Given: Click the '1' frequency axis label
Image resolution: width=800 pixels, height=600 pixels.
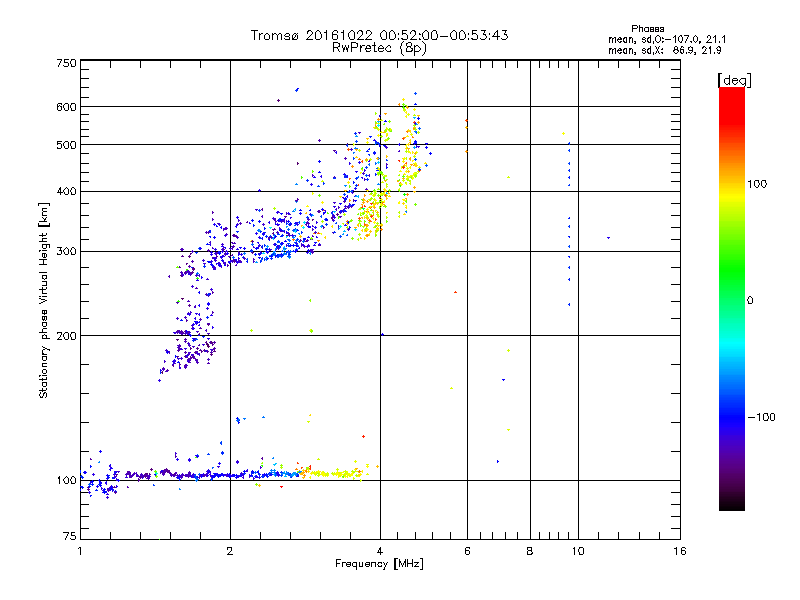Looking at the screenshot, I should click(80, 551).
